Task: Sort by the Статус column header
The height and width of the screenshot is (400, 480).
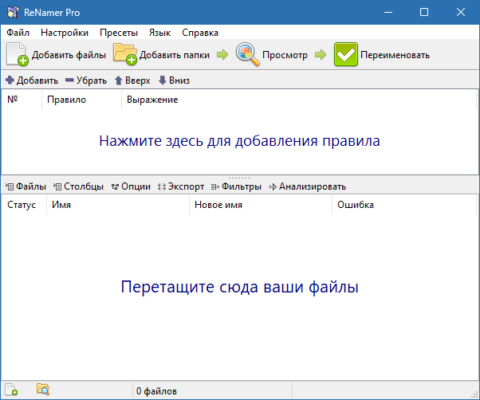Action: coord(24,205)
